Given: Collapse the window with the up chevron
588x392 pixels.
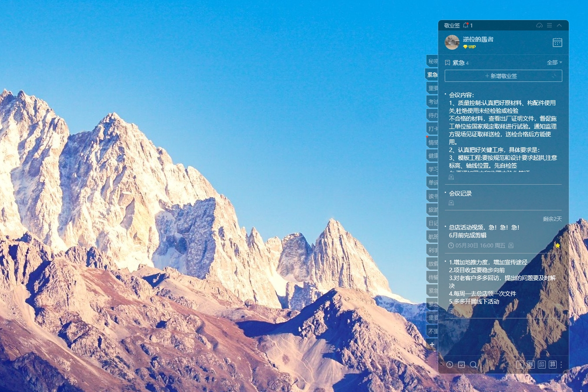Looking at the screenshot, I should pos(559,25).
